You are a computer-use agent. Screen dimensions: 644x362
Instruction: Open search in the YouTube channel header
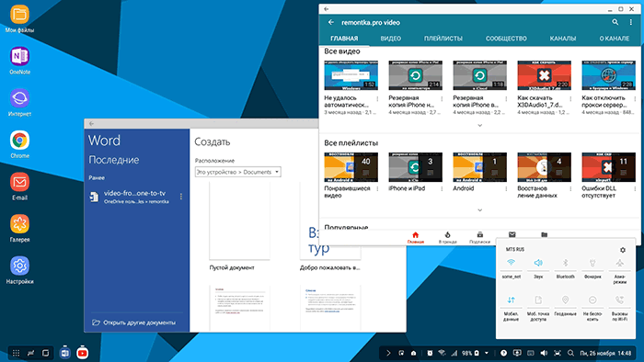click(615, 22)
